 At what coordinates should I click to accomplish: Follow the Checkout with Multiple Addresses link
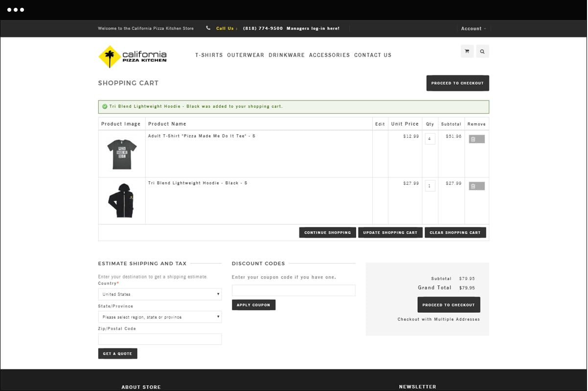coord(438,319)
